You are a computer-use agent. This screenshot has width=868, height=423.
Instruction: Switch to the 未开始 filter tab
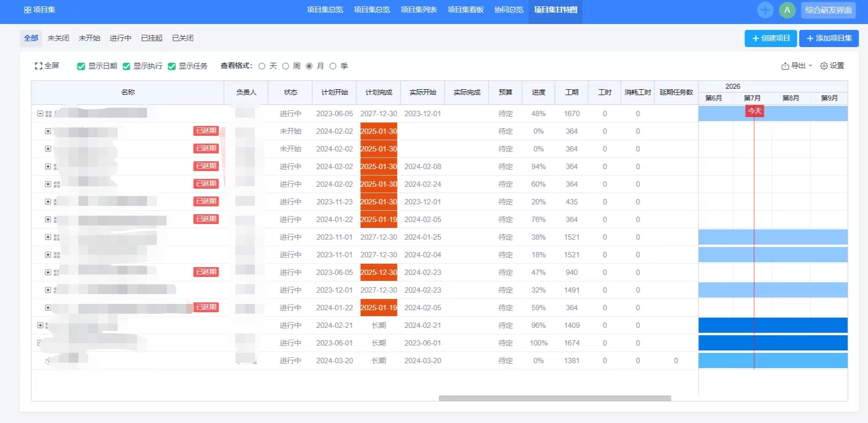pyautogui.click(x=89, y=38)
